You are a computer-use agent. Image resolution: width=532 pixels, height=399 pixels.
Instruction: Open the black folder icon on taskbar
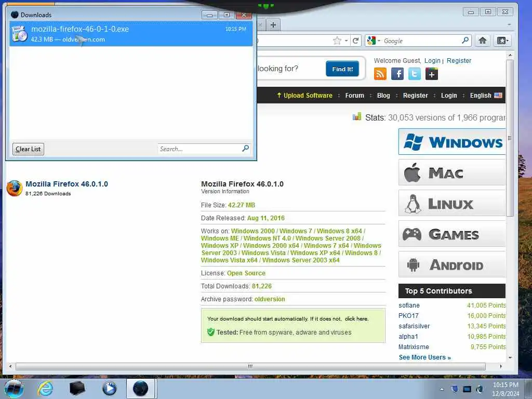pos(77,389)
